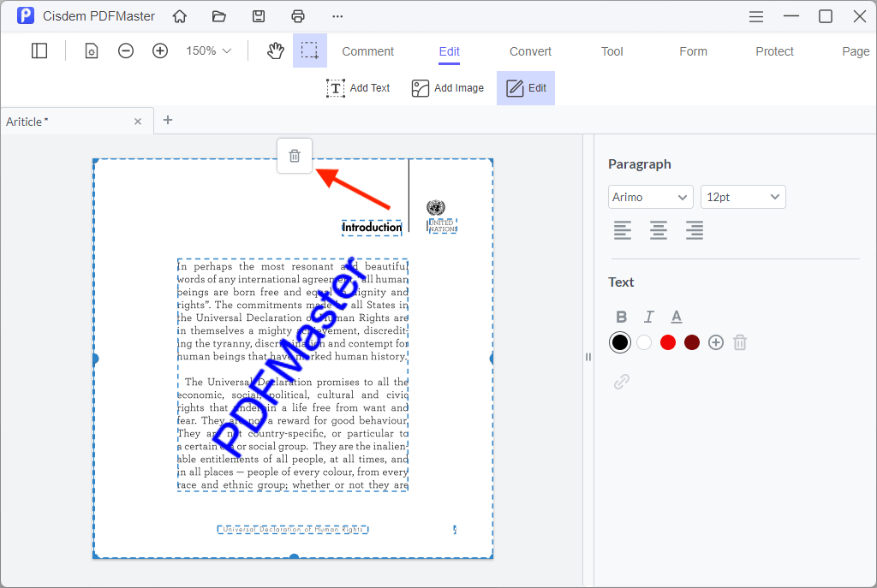
Task: Select center text alignment
Action: click(658, 230)
